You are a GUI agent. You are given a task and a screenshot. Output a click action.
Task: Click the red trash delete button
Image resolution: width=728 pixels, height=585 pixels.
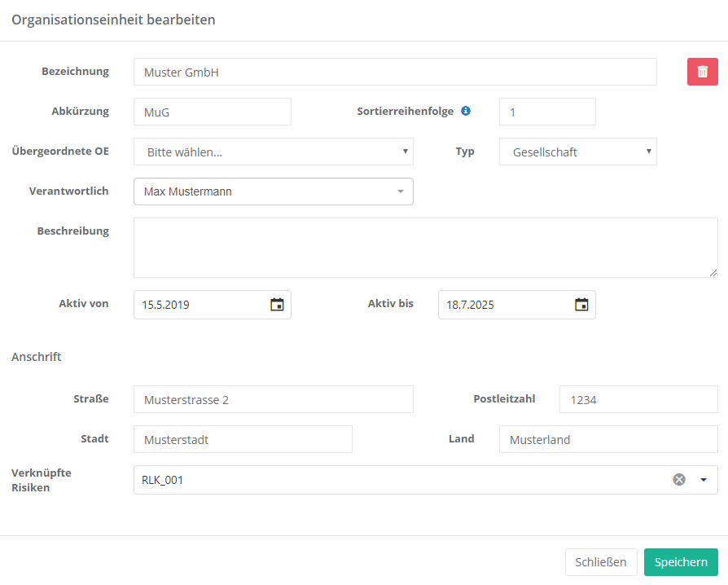(702, 72)
